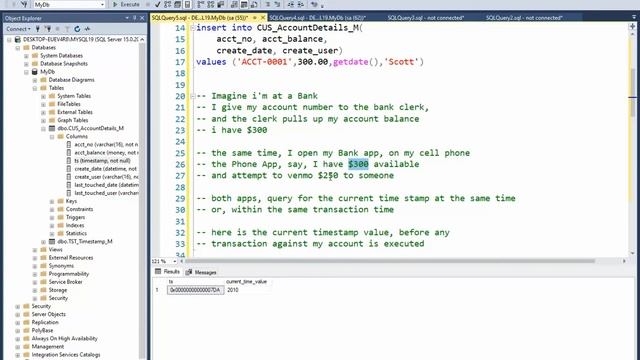Select the Service Broker folder

[65, 282]
